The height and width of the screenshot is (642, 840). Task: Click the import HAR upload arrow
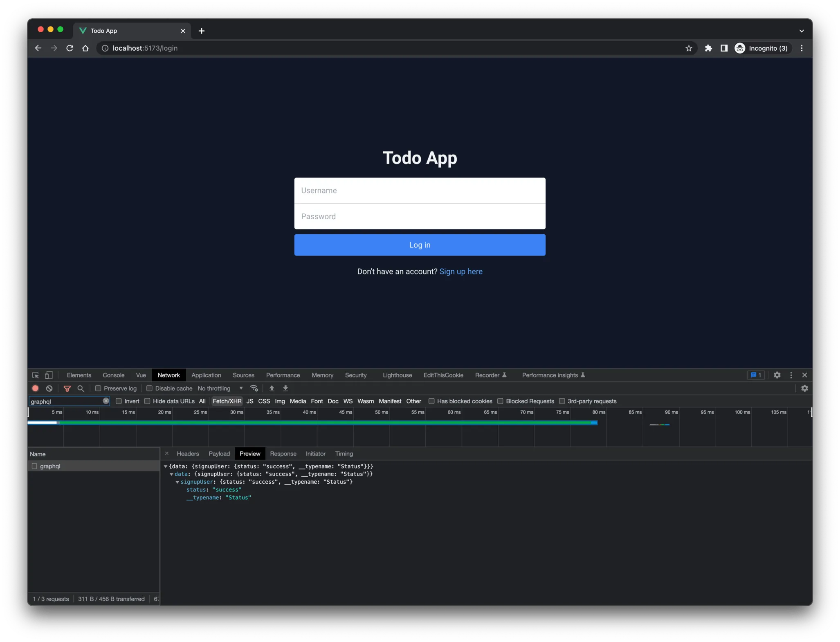pyautogui.click(x=272, y=388)
